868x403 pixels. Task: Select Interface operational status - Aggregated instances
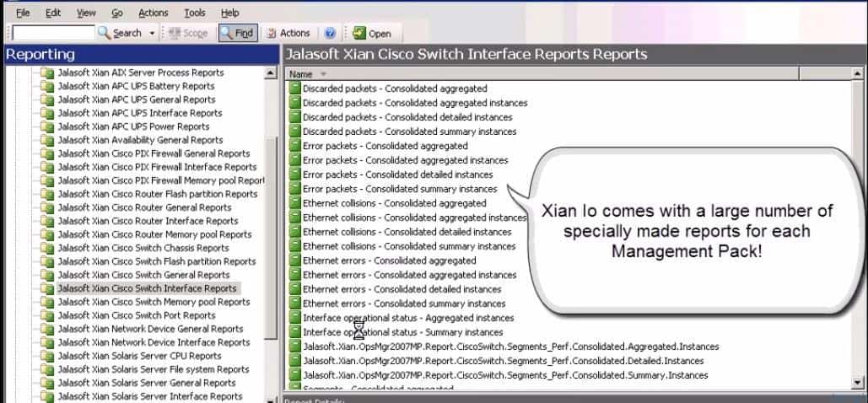[408, 318]
